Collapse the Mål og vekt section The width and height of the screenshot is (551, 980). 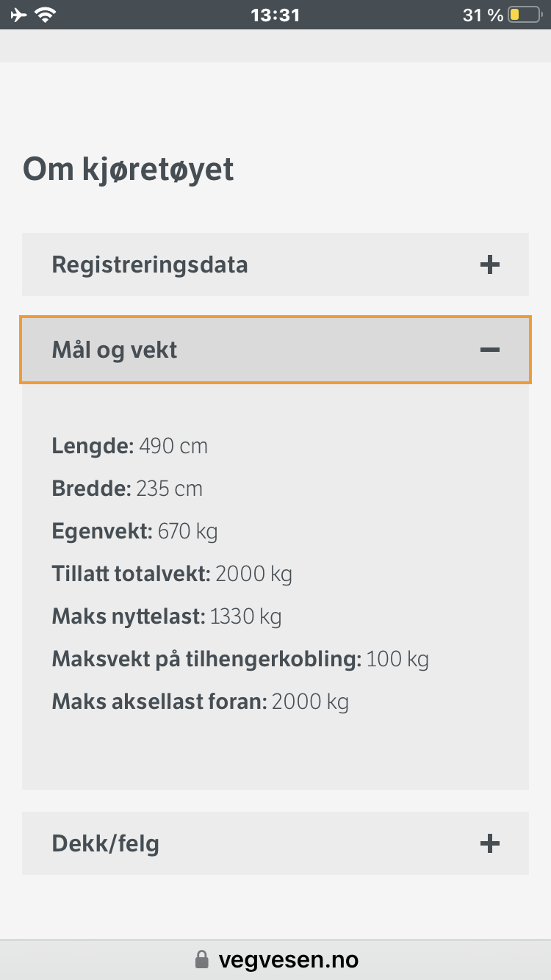115,350
